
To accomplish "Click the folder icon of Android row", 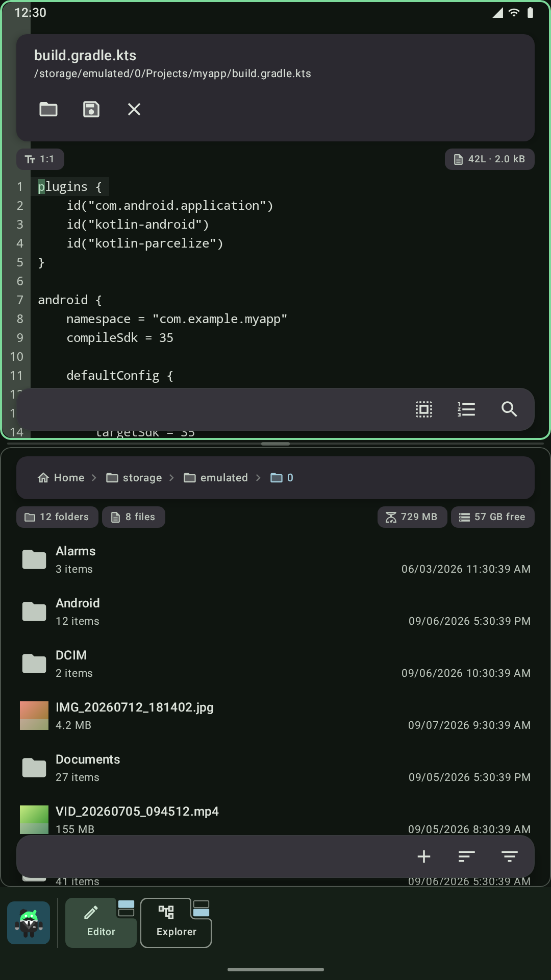I will [x=34, y=611].
